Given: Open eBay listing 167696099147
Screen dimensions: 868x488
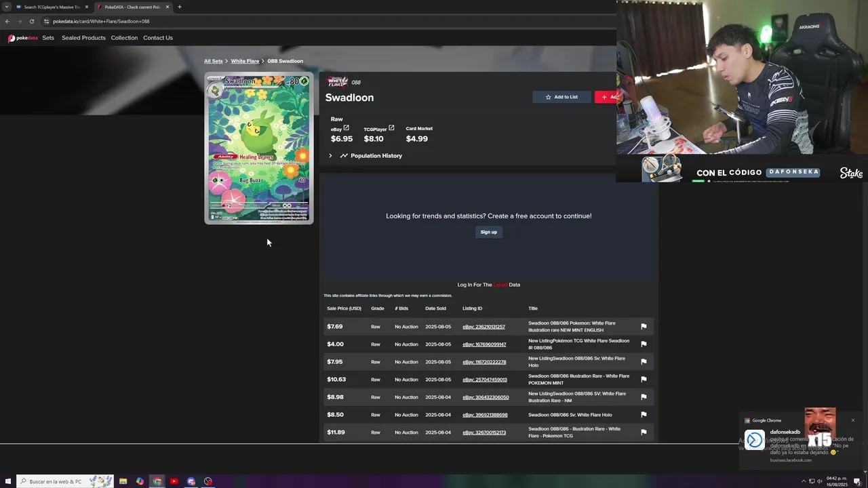Looking at the screenshot, I should tap(484, 344).
